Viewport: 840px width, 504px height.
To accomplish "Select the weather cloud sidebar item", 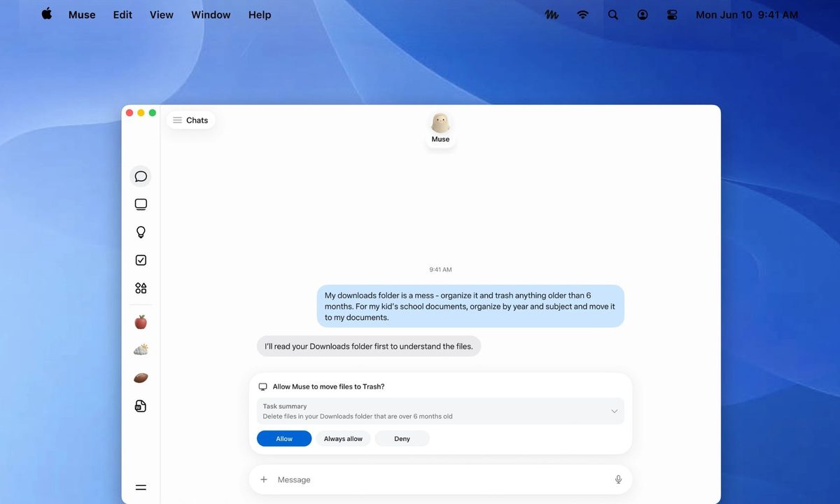I will pos(141,350).
